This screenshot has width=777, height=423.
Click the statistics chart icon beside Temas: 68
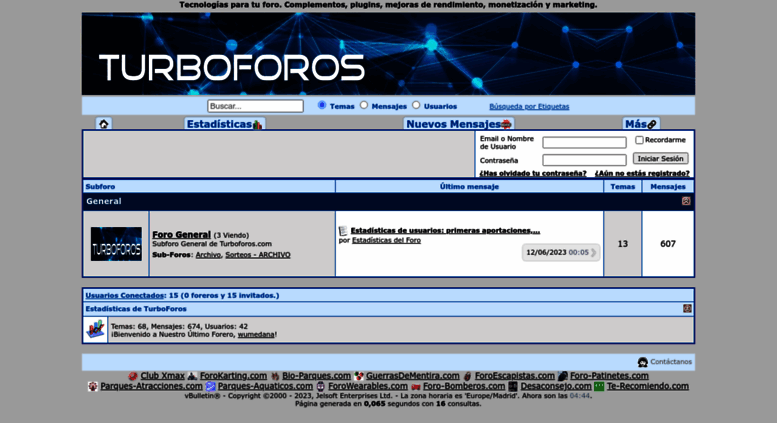96,329
